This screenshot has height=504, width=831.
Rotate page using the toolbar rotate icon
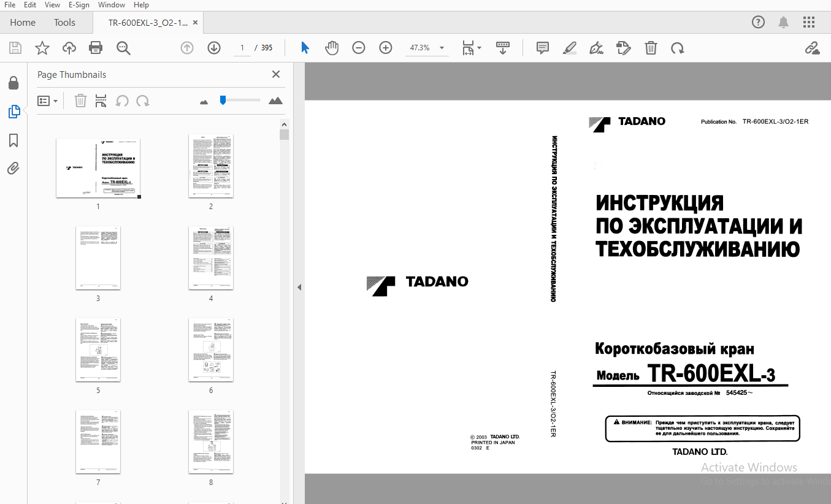click(x=678, y=48)
